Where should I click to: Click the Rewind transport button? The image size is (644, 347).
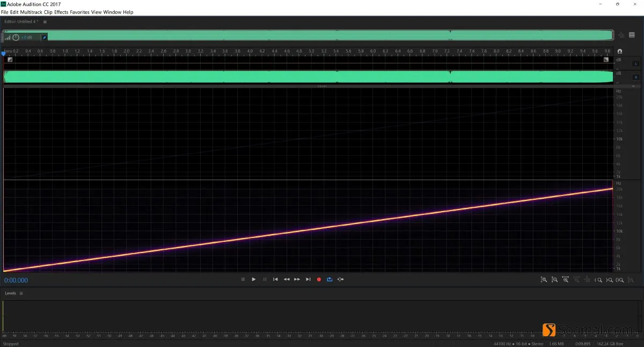(287, 279)
